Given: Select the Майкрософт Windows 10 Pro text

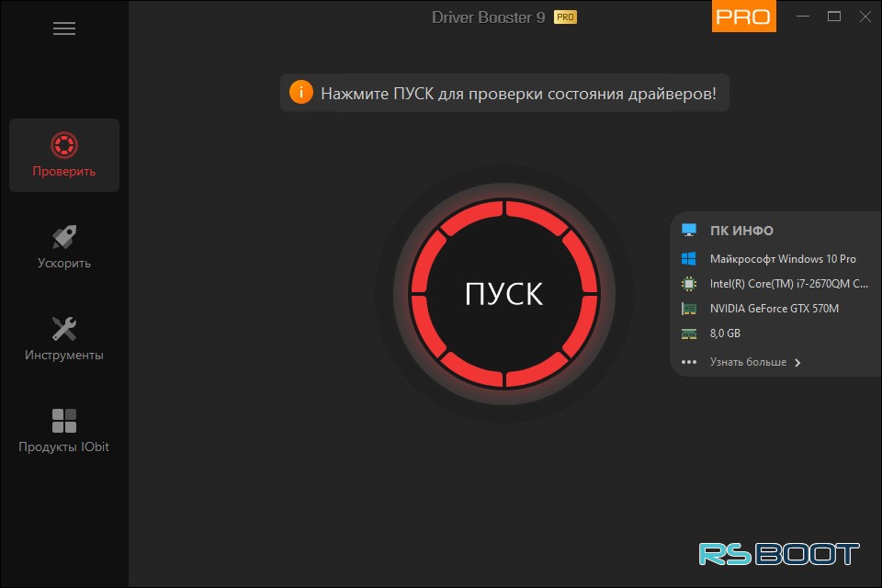Looking at the screenshot, I should (x=783, y=259).
